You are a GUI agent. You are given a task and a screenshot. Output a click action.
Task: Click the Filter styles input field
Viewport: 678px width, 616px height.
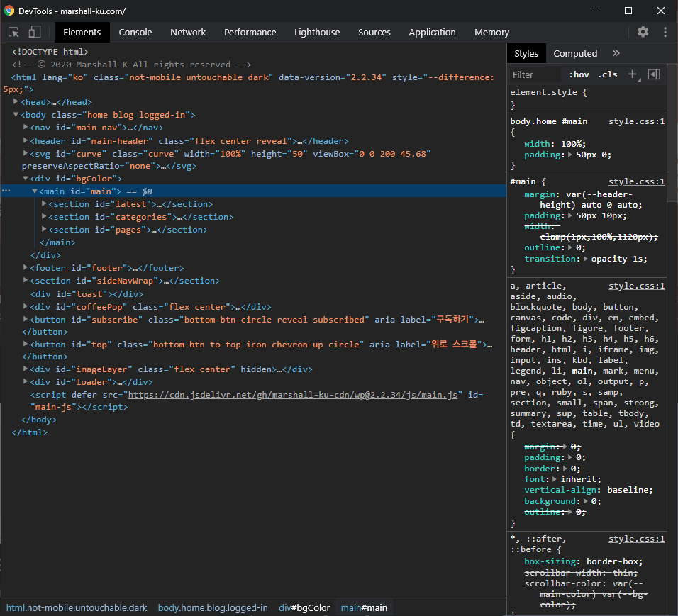click(535, 74)
